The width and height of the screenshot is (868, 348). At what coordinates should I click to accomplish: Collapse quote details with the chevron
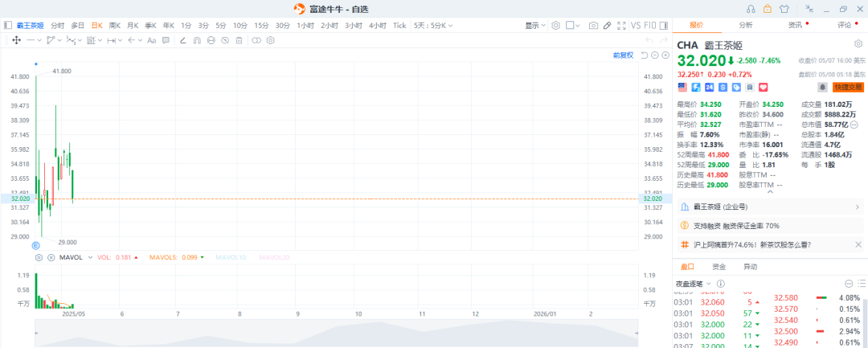click(x=770, y=193)
